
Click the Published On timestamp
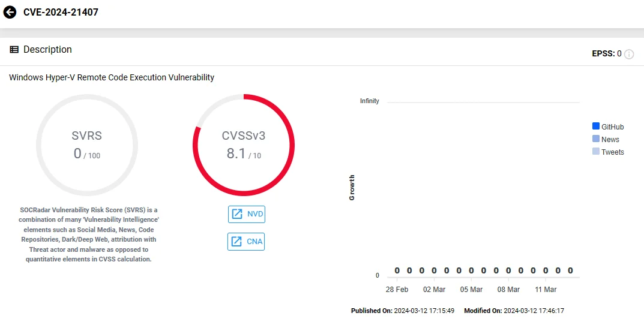point(403,311)
